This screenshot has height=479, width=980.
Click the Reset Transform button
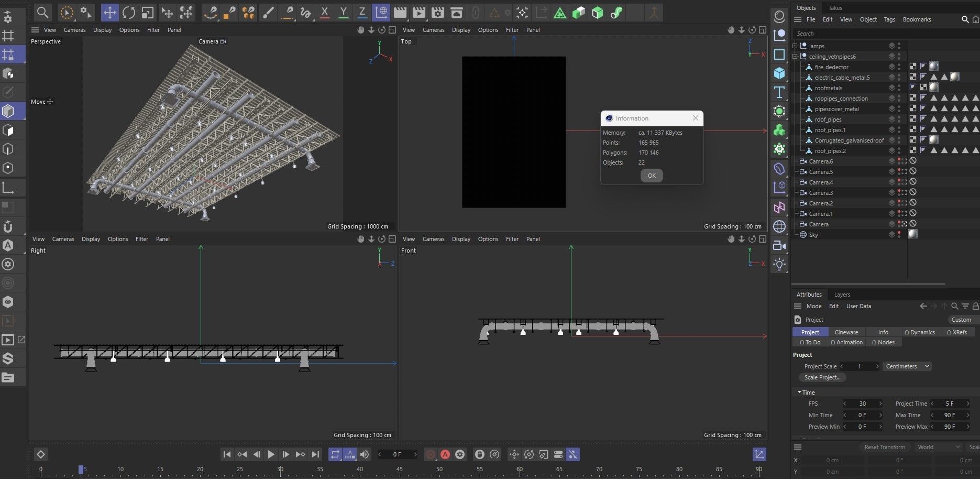click(x=885, y=447)
